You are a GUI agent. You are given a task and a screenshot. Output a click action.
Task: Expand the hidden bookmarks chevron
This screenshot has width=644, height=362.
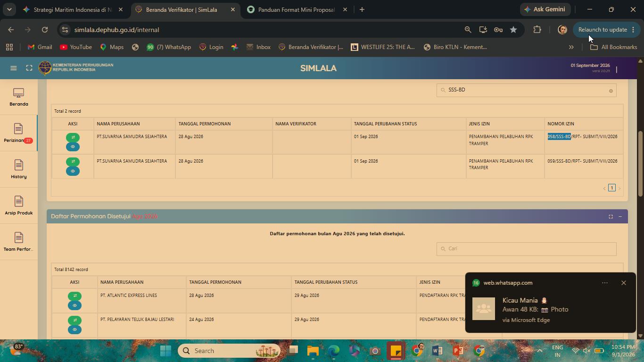[x=571, y=47]
